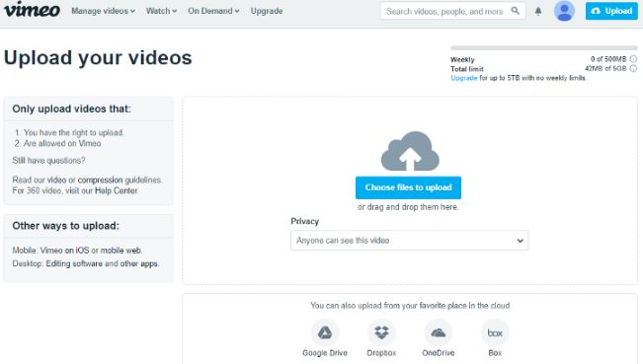This screenshot has width=643, height=364.
Task: Upload from Box icon
Action: [495, 332]
